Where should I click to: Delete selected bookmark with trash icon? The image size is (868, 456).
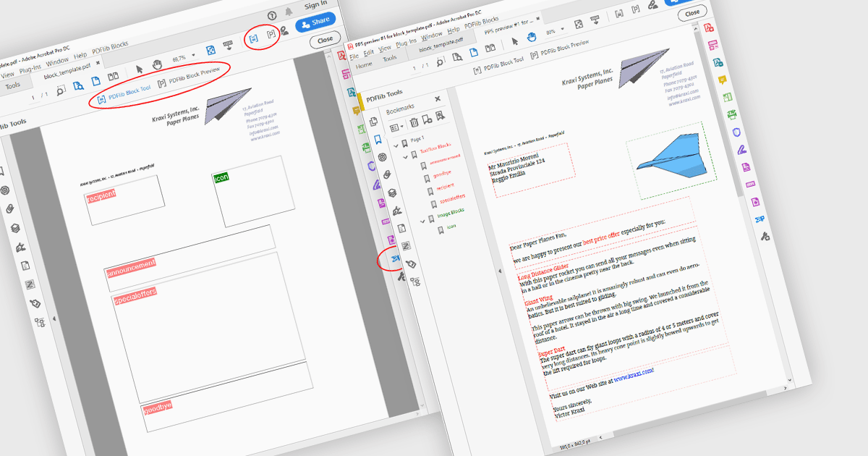413,124
